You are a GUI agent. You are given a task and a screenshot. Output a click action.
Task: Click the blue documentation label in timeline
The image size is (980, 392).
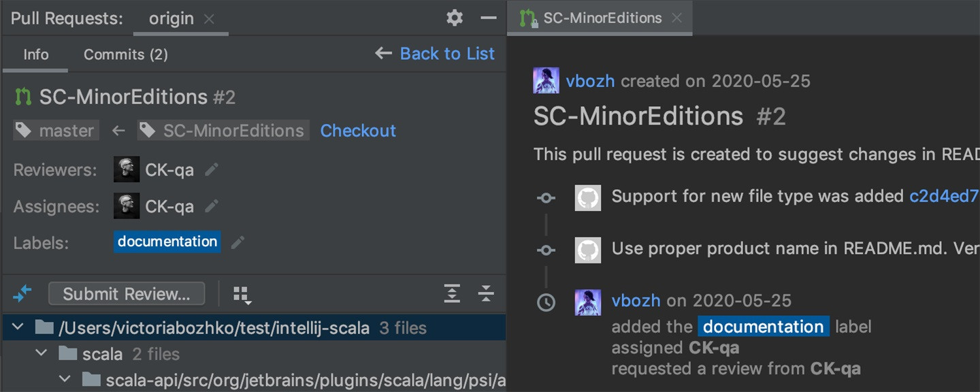tap(763, 327)
